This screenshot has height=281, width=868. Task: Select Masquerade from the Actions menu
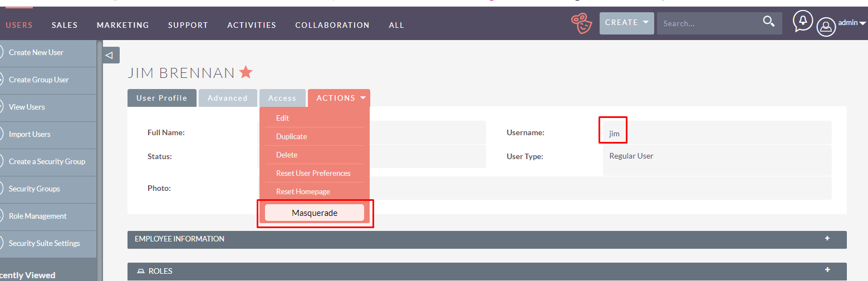click(x=315, y=213)
